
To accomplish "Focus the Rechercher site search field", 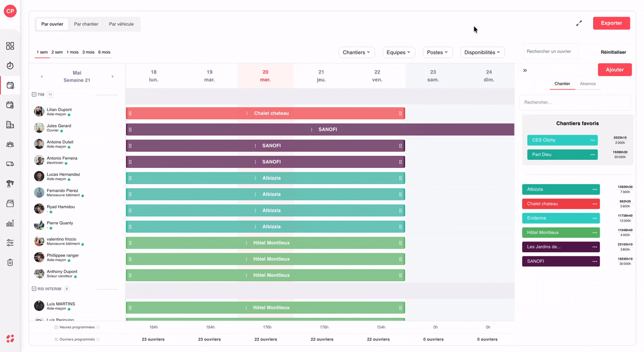I will click(x=575, y=102).
